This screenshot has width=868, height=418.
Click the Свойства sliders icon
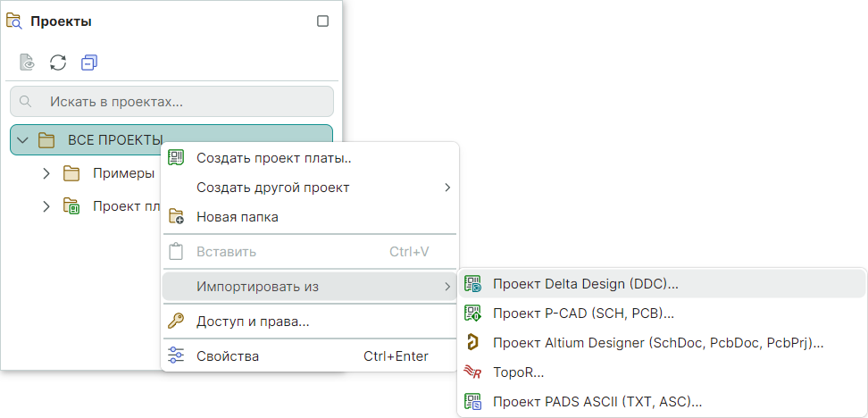point(176,356)
